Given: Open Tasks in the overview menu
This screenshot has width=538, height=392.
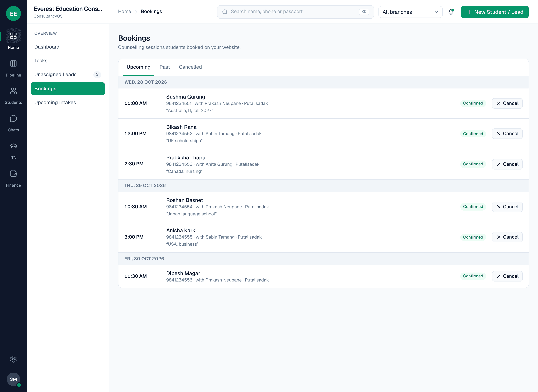Looking at the screenshot, I should coord(68,60).
